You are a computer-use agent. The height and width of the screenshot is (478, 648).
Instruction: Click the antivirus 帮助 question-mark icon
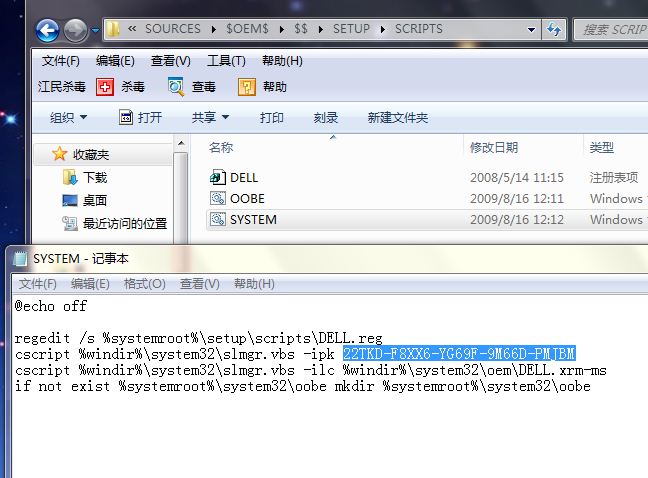(247, 87)
